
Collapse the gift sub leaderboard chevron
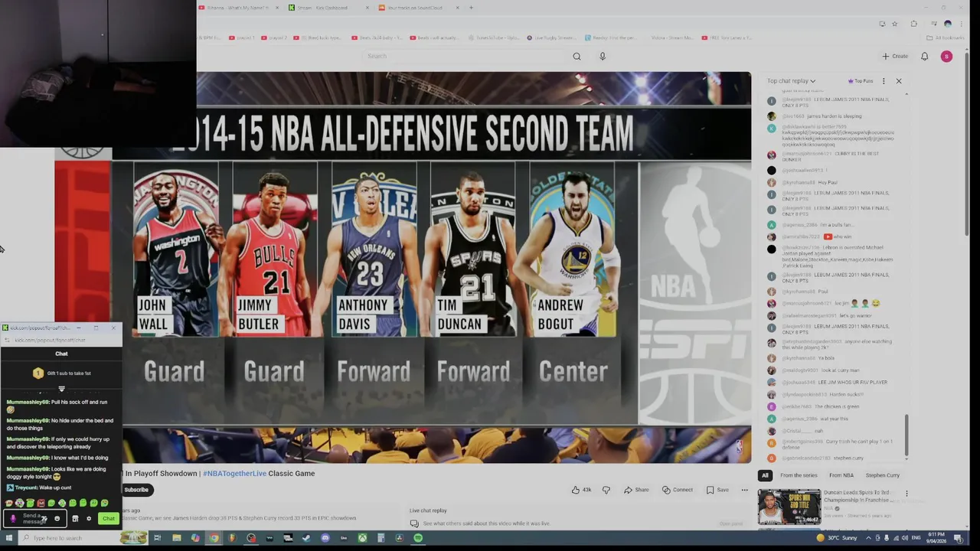61,389
